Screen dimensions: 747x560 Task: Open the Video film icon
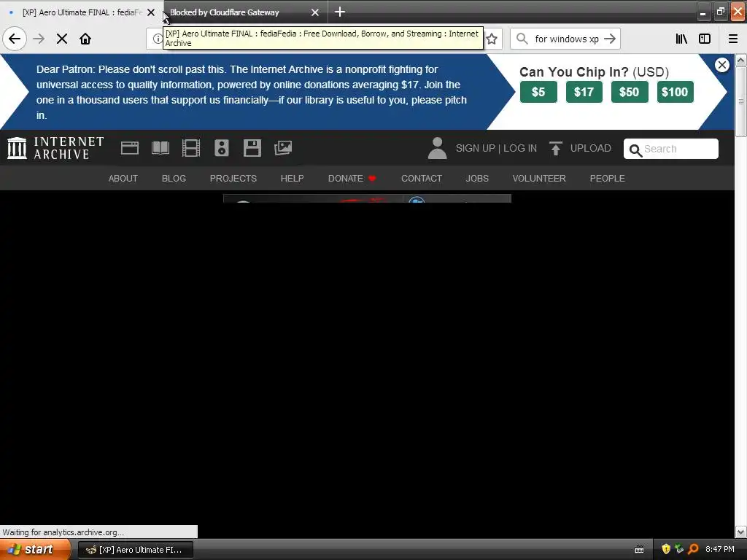click(190, 148)
